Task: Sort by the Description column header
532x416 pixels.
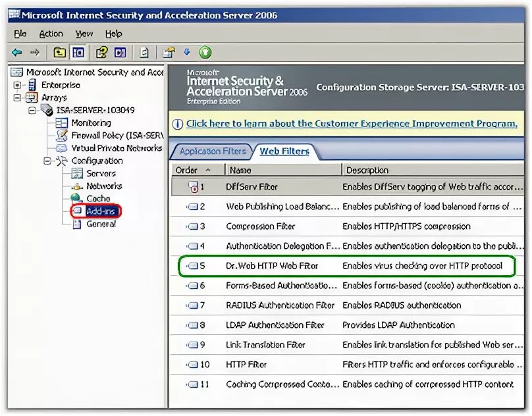Action: 433,170
